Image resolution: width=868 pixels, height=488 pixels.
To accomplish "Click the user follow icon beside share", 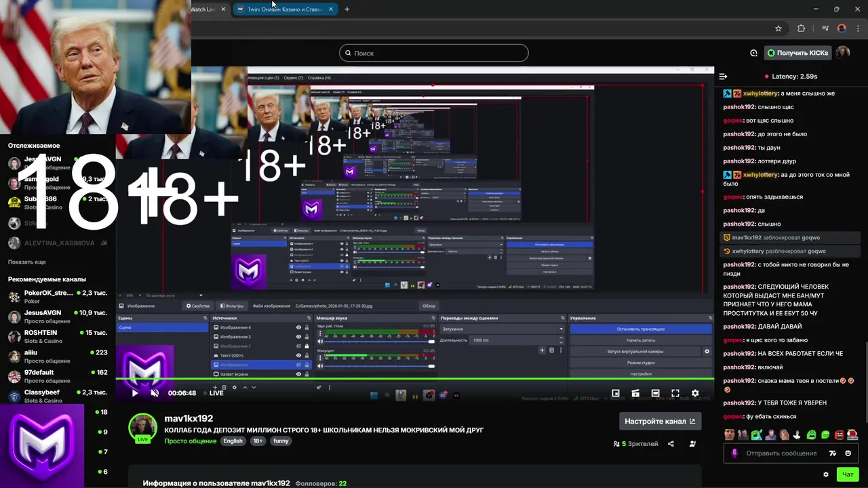I will pos(692,444).
